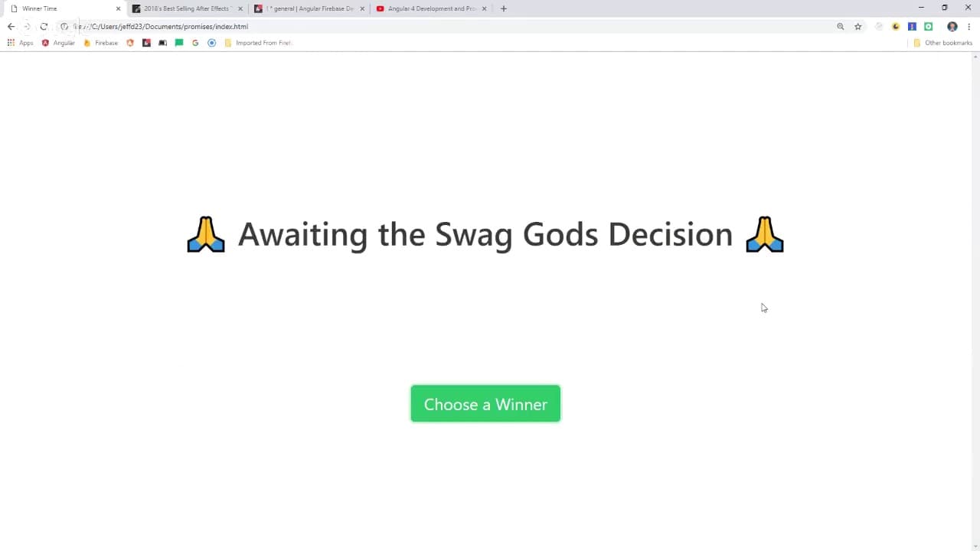Image resolution: width=980 pixels, height=551 pixels.
Task: Reload the page with the refresh icon
Action: 44,26
